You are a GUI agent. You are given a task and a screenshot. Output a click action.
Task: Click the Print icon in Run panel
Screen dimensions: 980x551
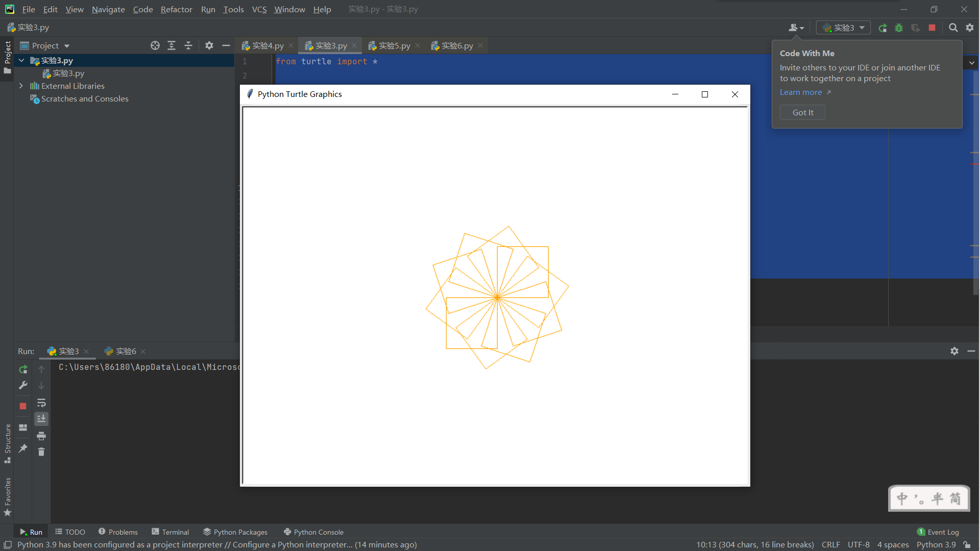(x=41, y=436)
